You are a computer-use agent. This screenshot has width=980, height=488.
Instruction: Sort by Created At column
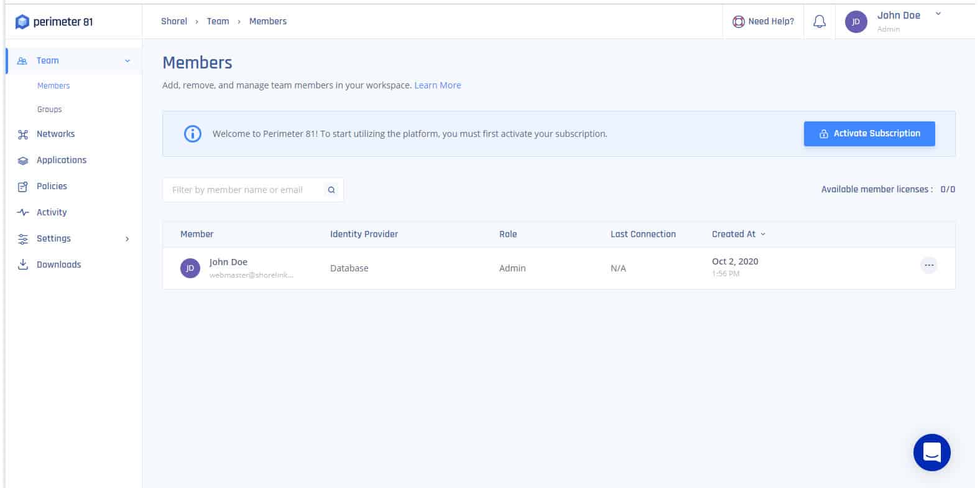point(739,234)
